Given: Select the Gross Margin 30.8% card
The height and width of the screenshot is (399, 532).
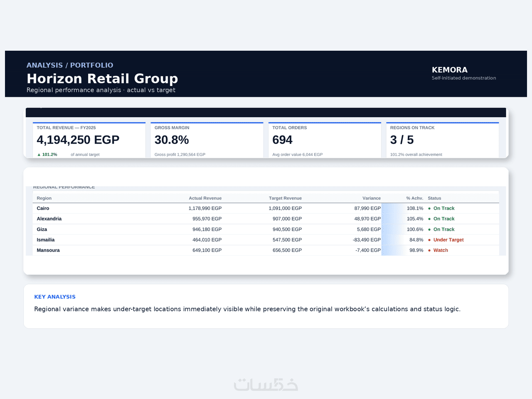Looking at the screenshot, I should point(207,140).
